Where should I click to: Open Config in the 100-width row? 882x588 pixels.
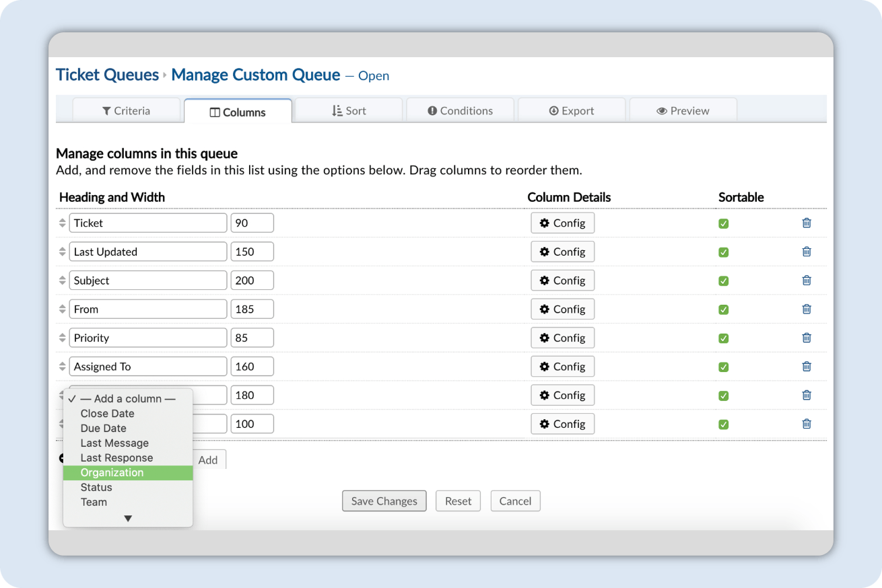563,424
